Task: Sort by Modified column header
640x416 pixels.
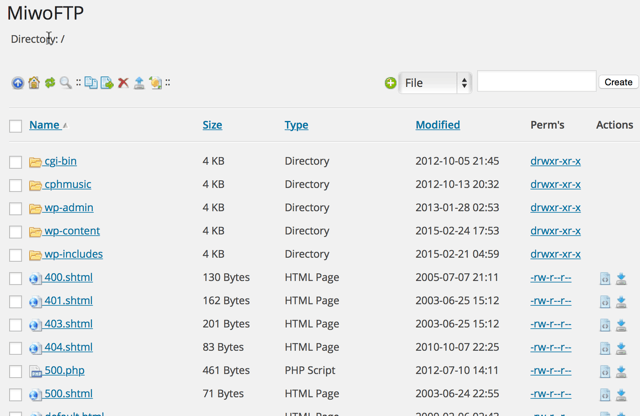Action: (438, 125)
